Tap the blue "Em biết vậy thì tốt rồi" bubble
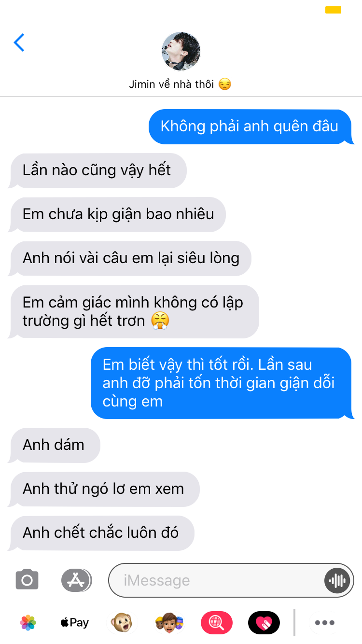 coord(223,383)
